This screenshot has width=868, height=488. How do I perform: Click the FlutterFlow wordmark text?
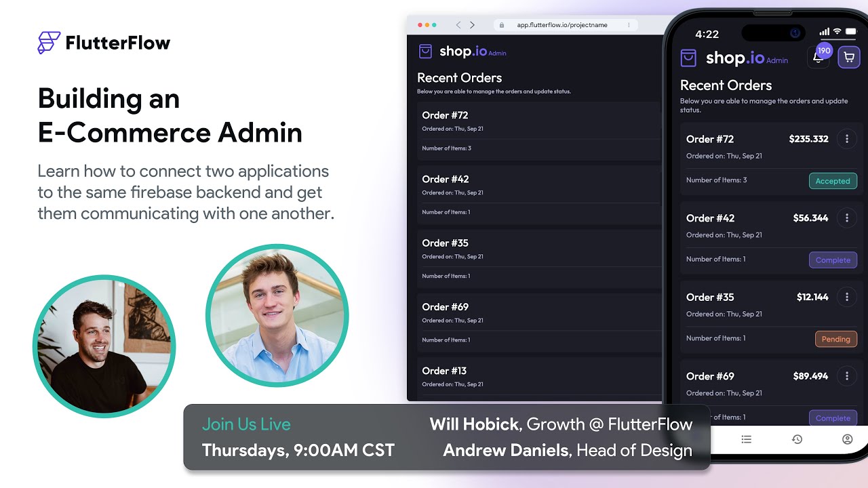[x=118, y=43]
